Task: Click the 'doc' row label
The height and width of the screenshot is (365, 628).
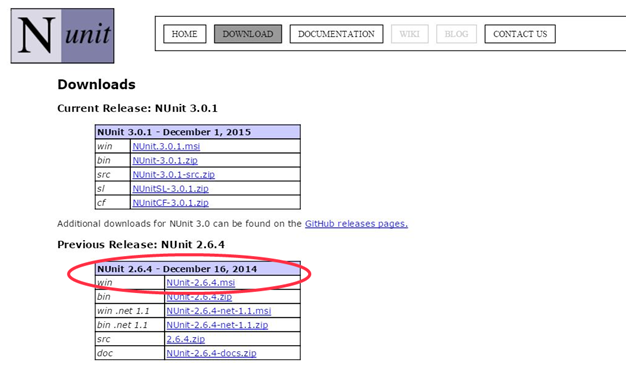Action: pos(105,353)
